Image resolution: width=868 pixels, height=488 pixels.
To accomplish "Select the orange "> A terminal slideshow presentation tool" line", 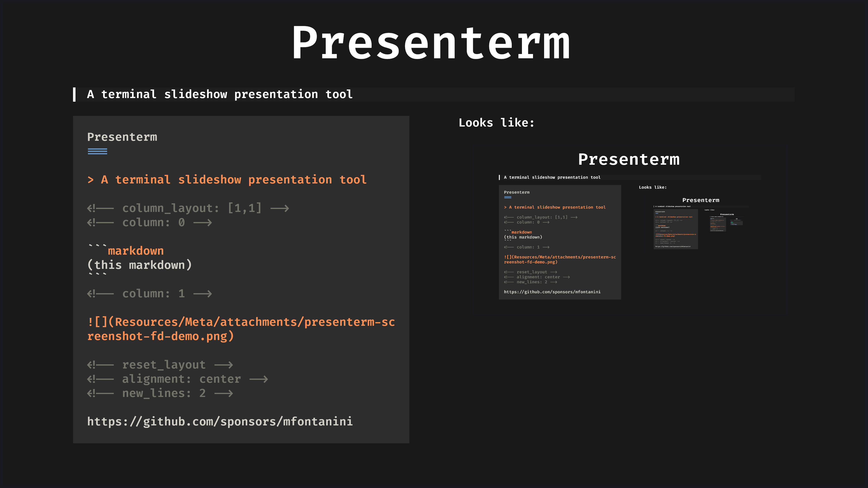I will [227, 180].
